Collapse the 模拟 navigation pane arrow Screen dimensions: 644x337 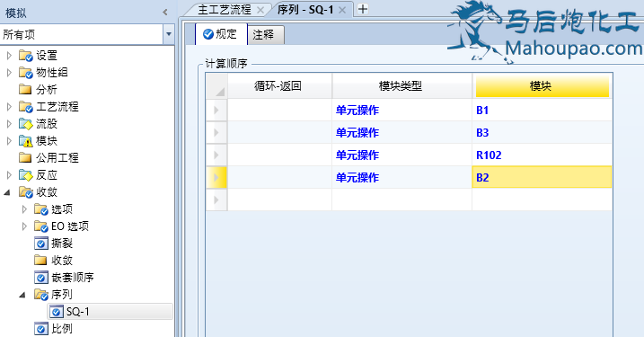pyautogui.click(x=165, y=13)
